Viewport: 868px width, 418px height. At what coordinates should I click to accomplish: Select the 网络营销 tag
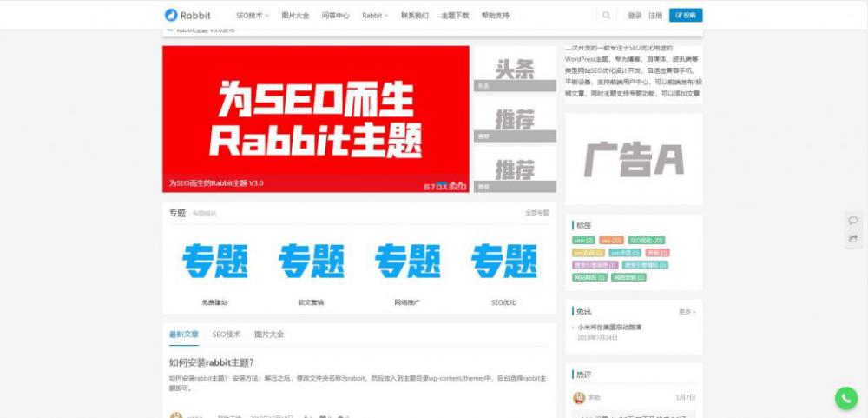coord(628,277)
